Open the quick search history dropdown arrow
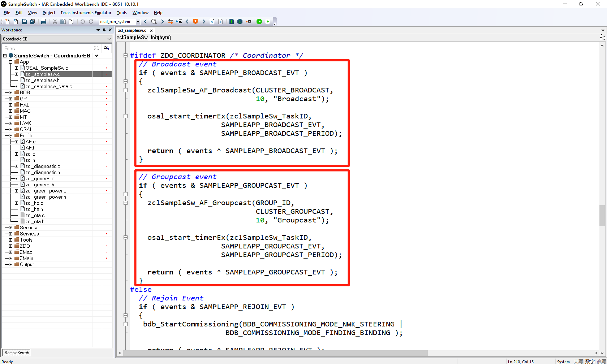 pyautogui.click(x=138, y=22)
